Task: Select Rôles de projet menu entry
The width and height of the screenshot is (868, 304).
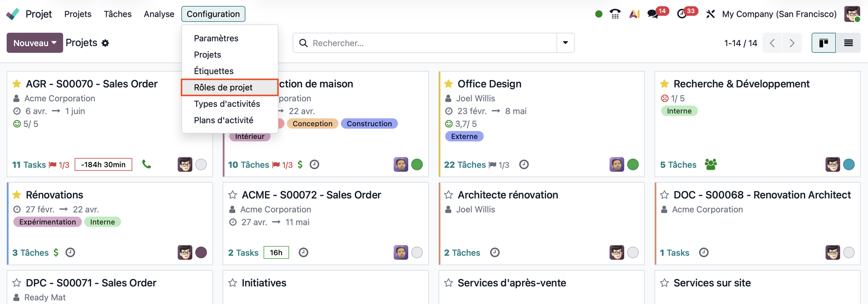Action: coord(223,87)
